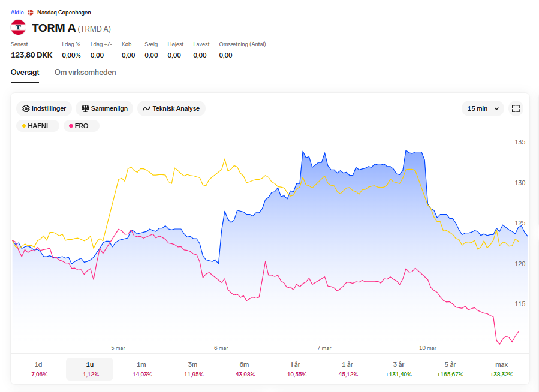Click the 5 mar date marker
This screenshot has width=539, height=392.
click(x=118, y=348)
